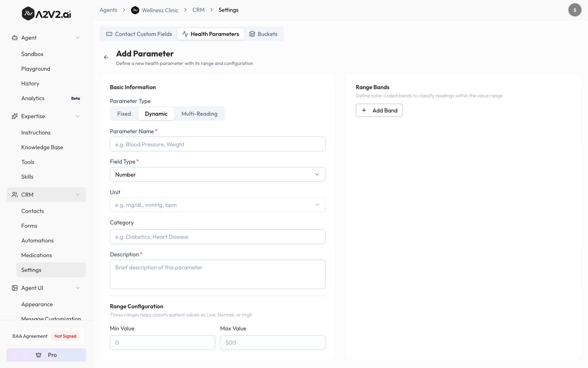Switch to Contact Custom Fields tab
This screenshot has width=588, height=368.
(139, 34)
